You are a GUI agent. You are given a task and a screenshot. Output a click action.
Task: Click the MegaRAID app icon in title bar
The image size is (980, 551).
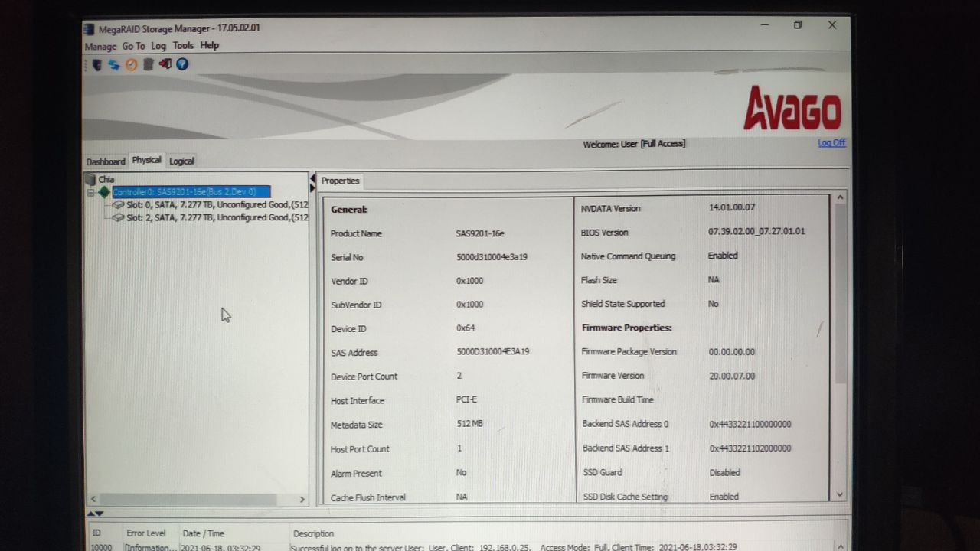(90, 29)
